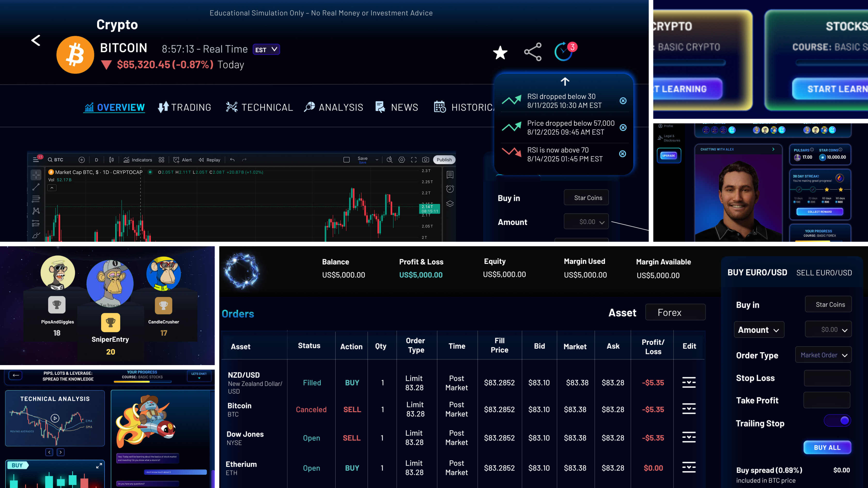
Task: Open the $0.00 amount dropdown in EURO/USD panel
Action: pos(828,329)
